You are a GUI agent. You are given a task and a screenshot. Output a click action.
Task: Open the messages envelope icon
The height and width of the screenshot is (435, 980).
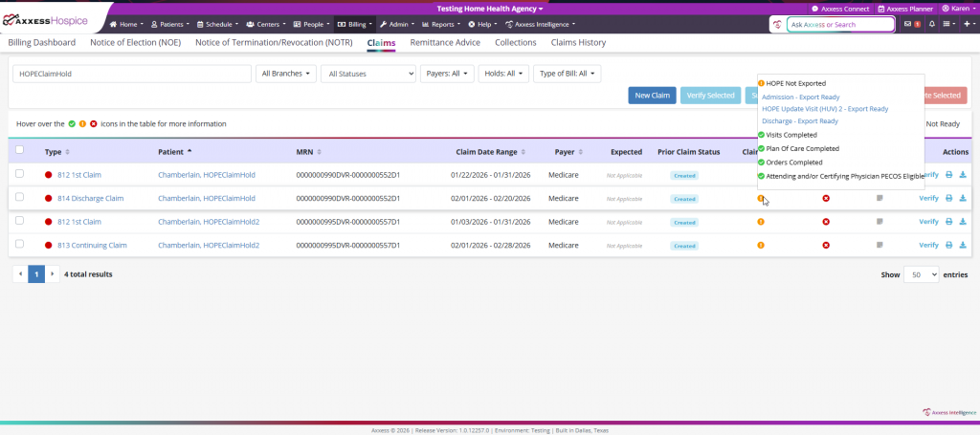(907, 24)
